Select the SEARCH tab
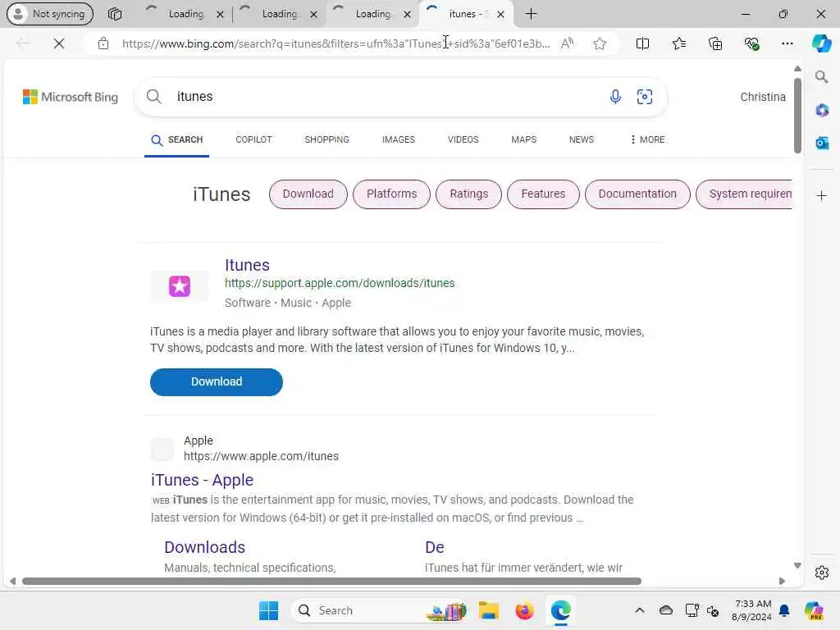The height and width of the screenshot is (630, 840). (x=177, y=139)
